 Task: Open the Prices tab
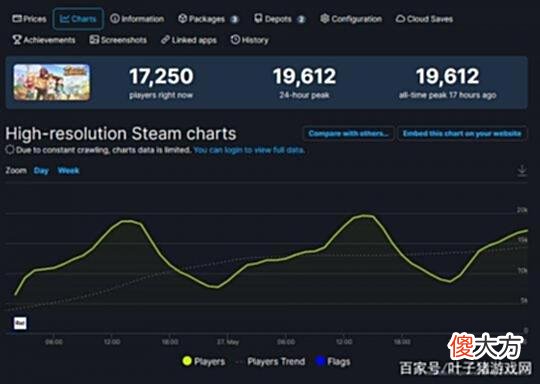(x=29, y=19)
